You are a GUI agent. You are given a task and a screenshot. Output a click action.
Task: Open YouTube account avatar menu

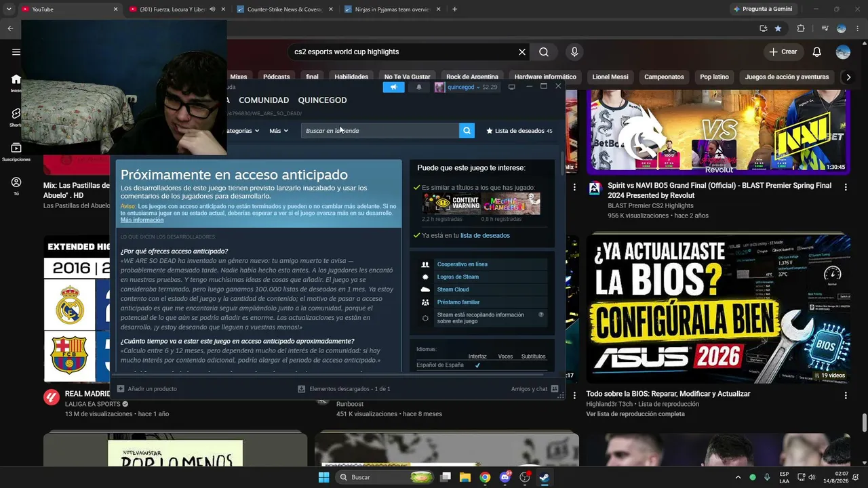pyautogui.click(x=843, y=52)
